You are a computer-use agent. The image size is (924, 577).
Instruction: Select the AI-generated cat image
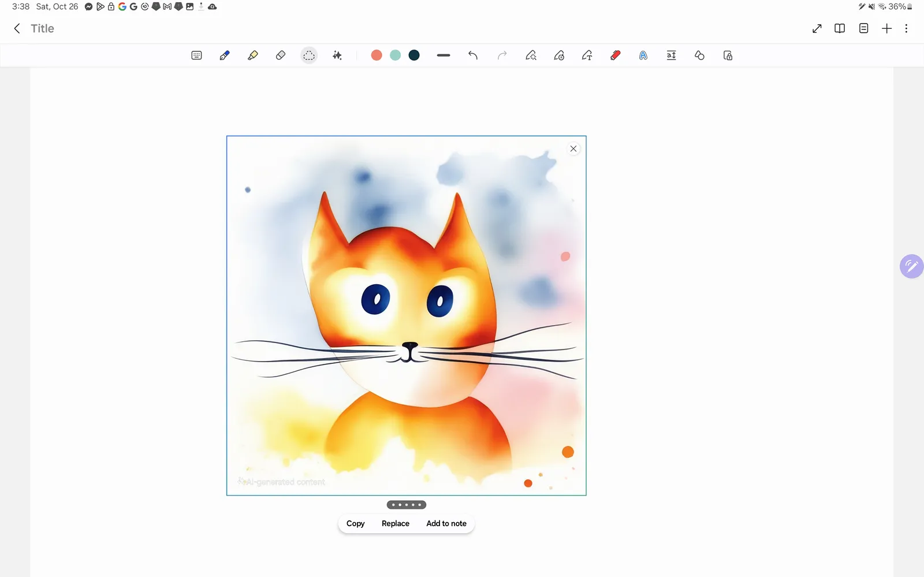(x=407, y=315)
